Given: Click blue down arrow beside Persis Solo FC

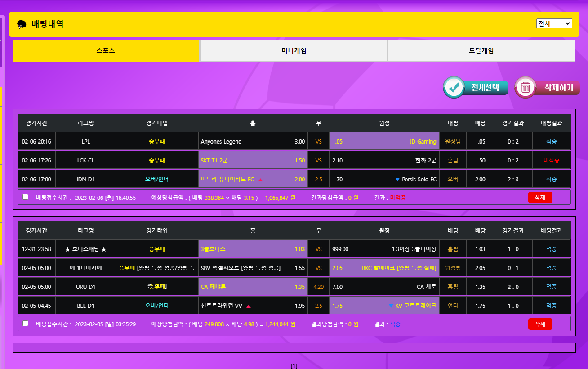Looking at the screenshot, I should (x=397, y=180).
